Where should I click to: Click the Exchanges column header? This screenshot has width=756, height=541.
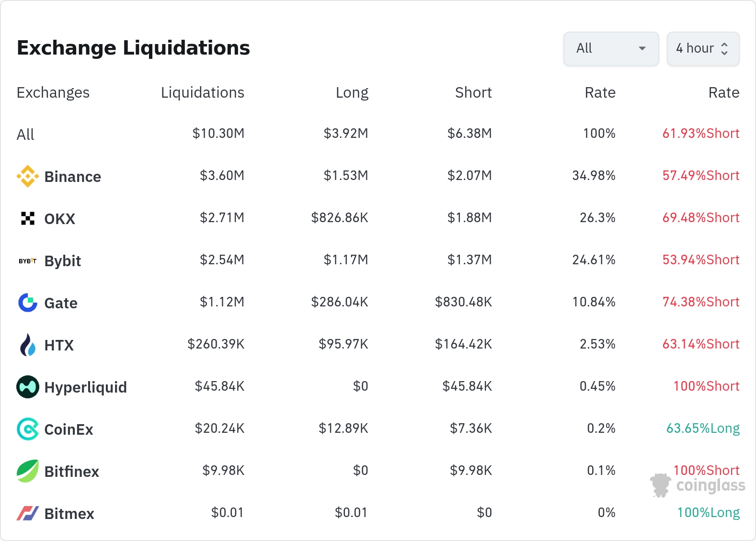(x=53, y=92)
